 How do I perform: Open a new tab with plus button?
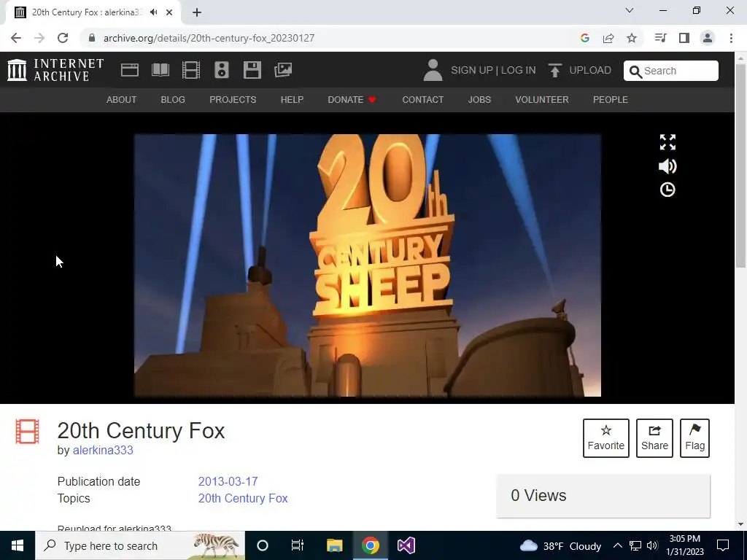(197, 12)
